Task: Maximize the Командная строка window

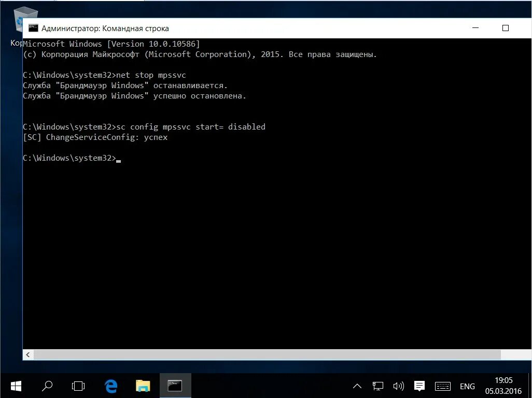Action: click(506, 28)
